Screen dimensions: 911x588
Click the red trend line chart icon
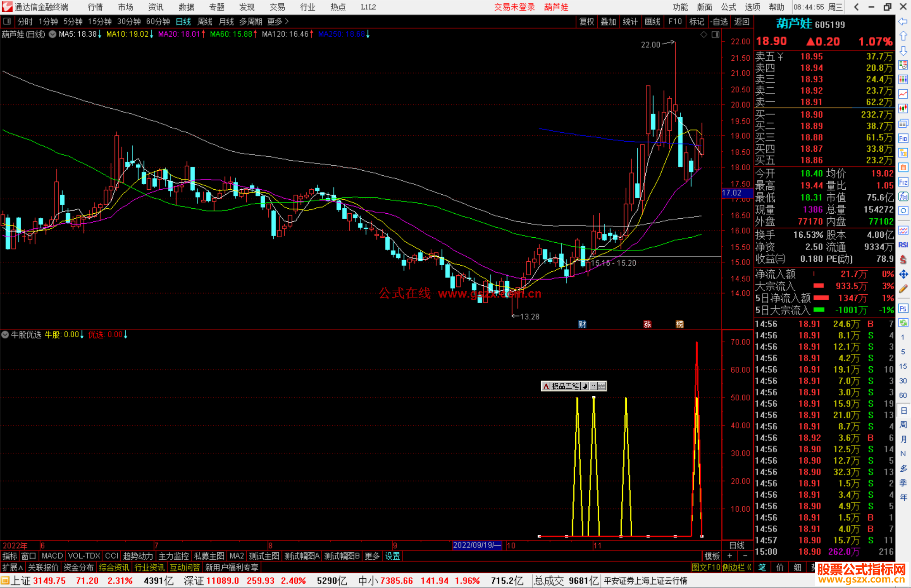tap(903, 94)
